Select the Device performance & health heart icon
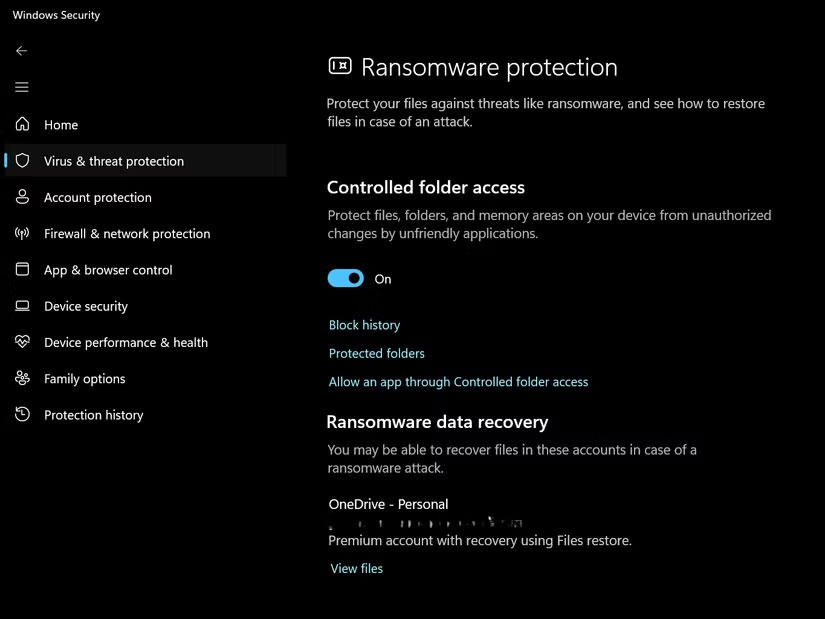Screen dimensions: 825x619 pyautogui.click(x=21, y=342)
